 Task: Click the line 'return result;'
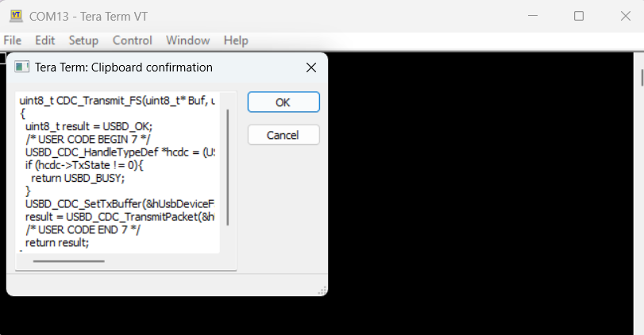(x=57, y=243)
